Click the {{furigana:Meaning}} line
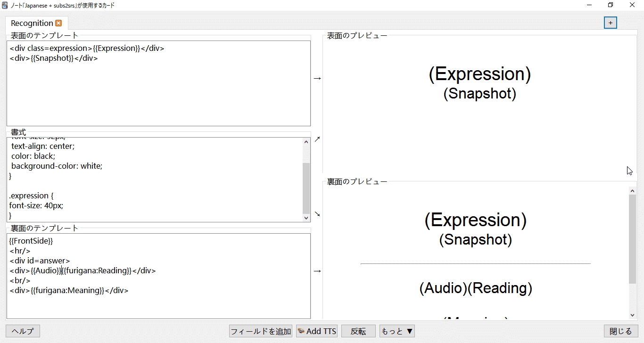This screenshot has height=343, width=644. 69,290
